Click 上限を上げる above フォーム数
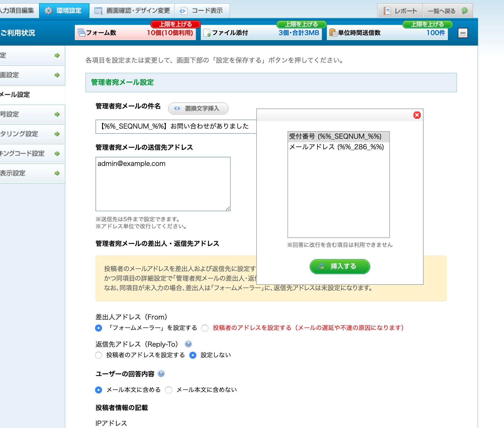Image resolution: width=504 pixels, height=428 pixels. click(175, 24)
